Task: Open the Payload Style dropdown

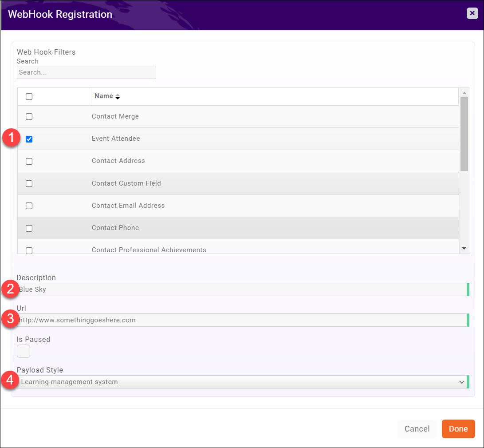Action: [x=240, y=382]
